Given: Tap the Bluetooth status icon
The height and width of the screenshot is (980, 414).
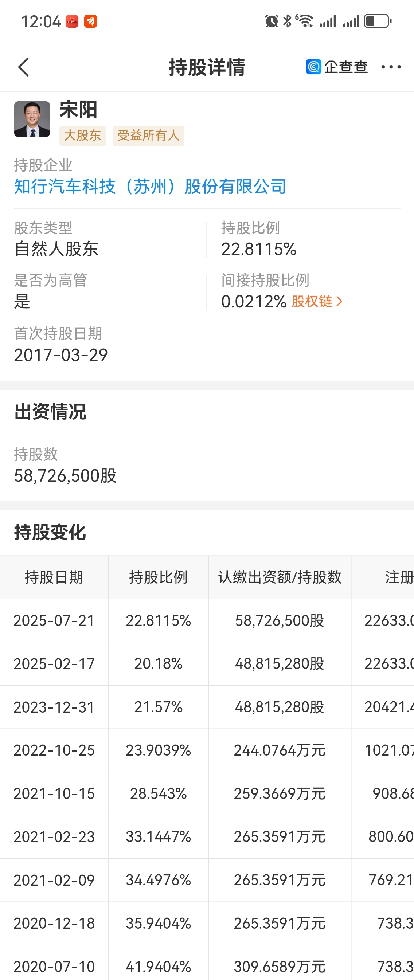Looking at the screenshot, I should tap(287, 21).
